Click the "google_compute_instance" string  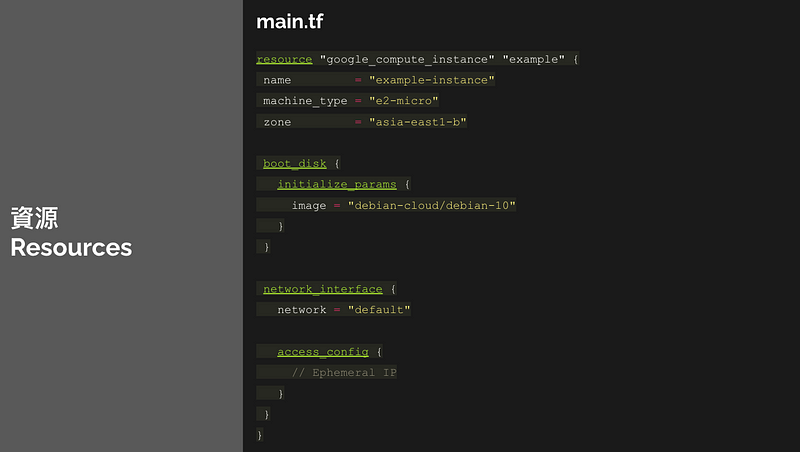[407, 59]
